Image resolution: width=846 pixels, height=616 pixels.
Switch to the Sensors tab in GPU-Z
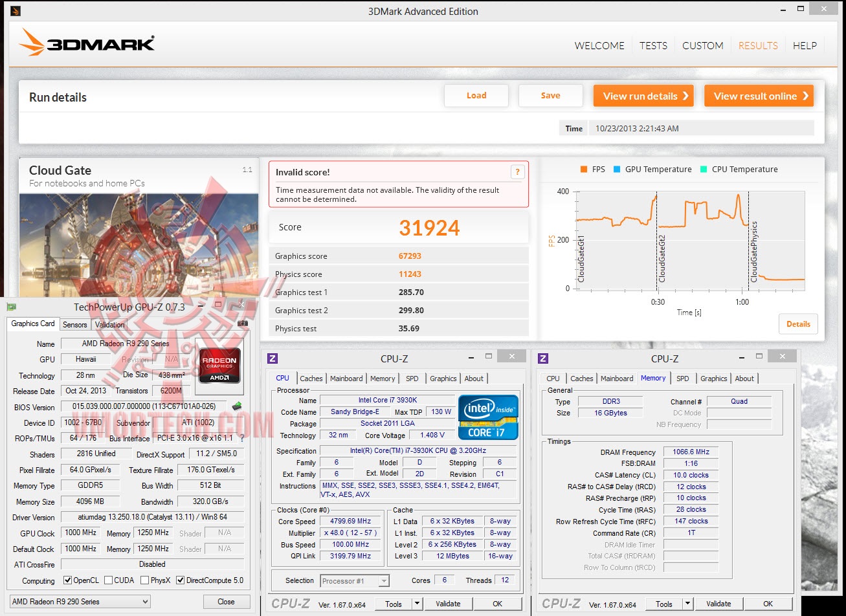(x=75, y=325)
